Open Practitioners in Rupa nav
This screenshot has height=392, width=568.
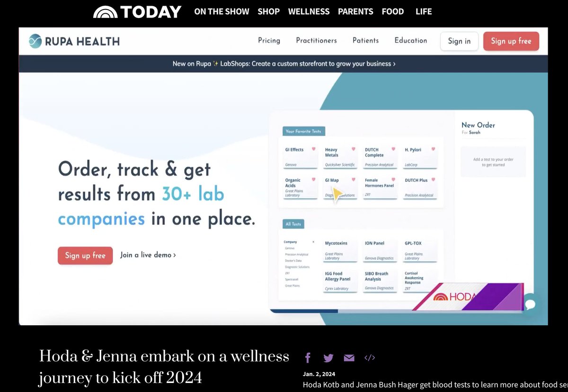316,41
